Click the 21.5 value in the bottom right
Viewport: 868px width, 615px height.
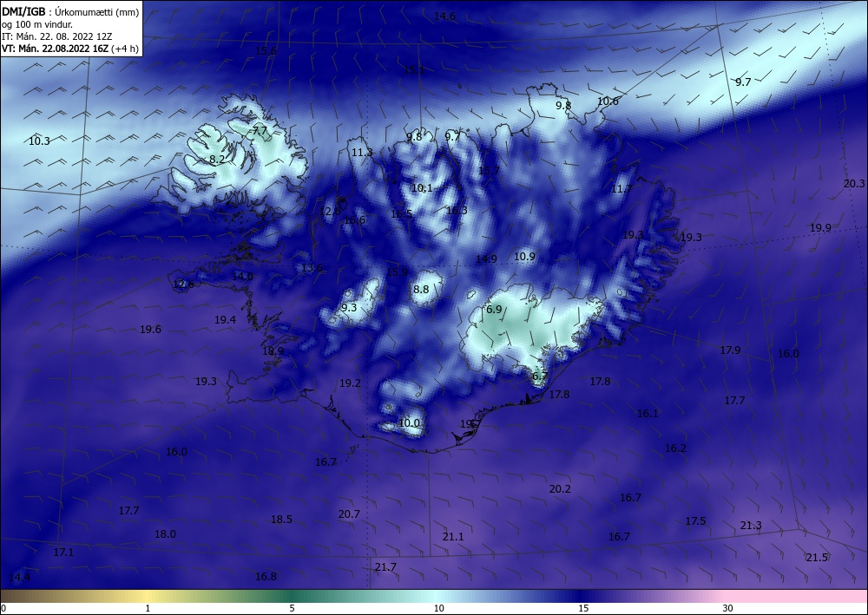(817, 558)
